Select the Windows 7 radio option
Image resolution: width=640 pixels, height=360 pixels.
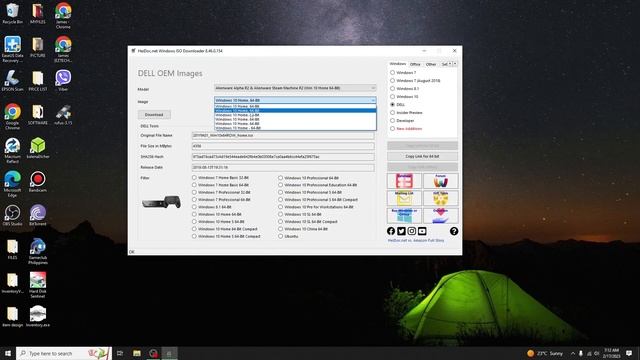click(x=392, y=72)
